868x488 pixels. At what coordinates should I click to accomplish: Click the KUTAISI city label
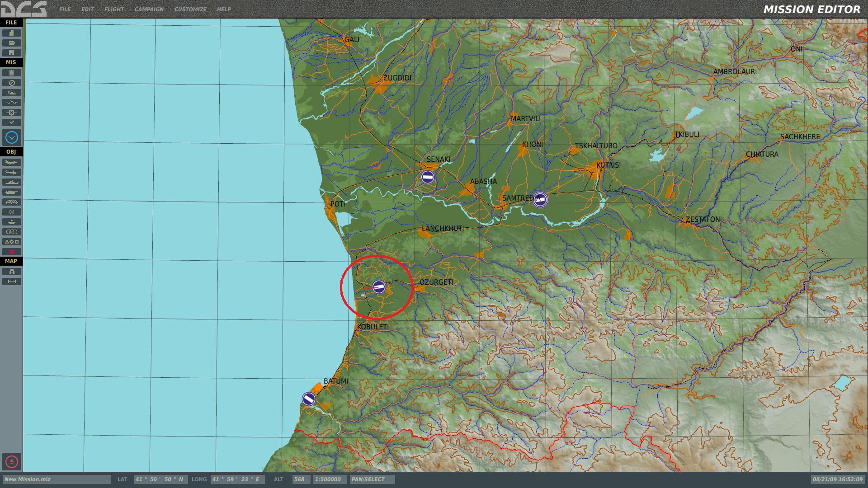coord(609,165)
